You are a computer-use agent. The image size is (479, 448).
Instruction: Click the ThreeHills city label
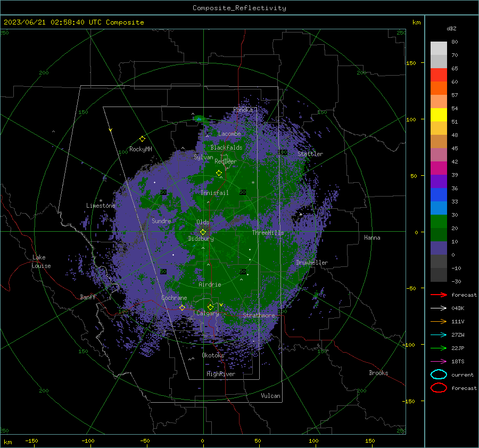[x=268, y=233]
